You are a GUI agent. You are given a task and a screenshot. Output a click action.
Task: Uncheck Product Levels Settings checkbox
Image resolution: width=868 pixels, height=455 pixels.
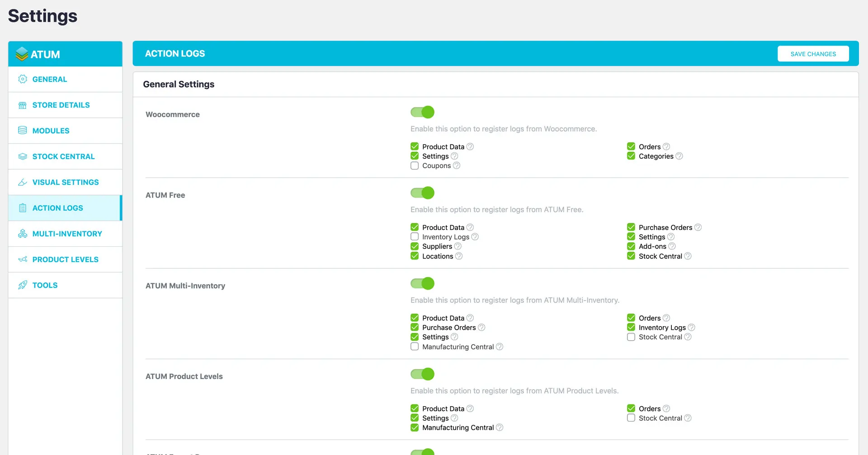[415, 418]
